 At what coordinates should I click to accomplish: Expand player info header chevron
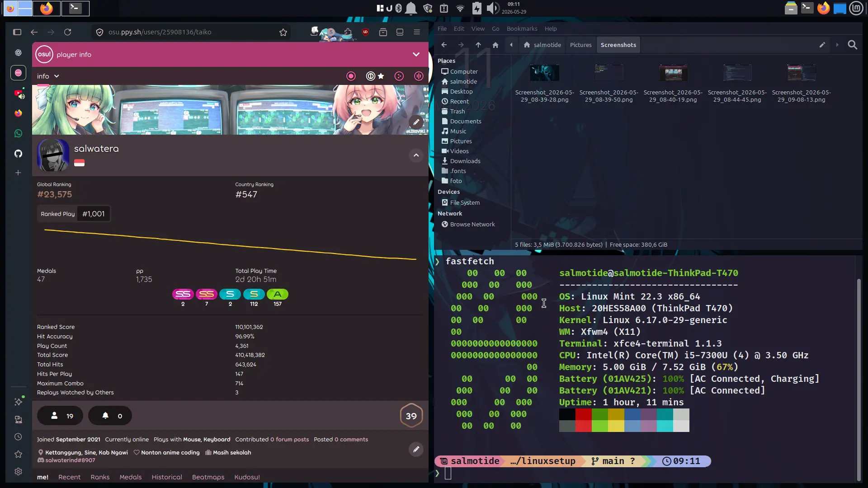(x=416, y=55)
